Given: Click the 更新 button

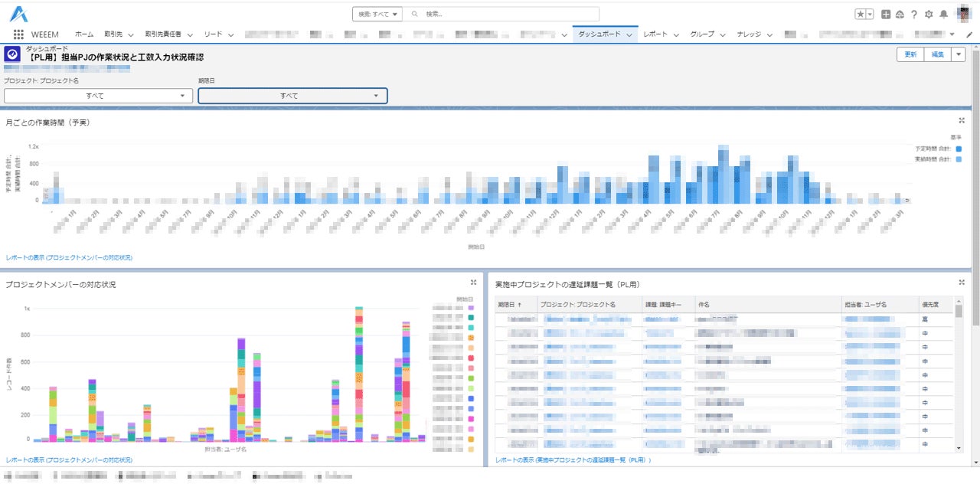Looking at the screenshot, I should coord(910,54).
